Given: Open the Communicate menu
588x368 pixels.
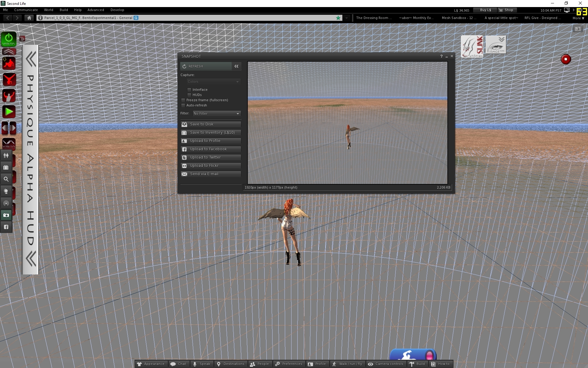Looking at the screenshot, I should [x=26, y=10].
